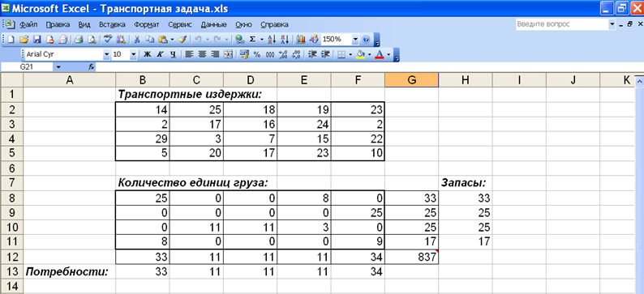The height and width of the screenshot is (294, 644).
Task: Open the font size 10 dropdown
Action: tap(134, 54)
